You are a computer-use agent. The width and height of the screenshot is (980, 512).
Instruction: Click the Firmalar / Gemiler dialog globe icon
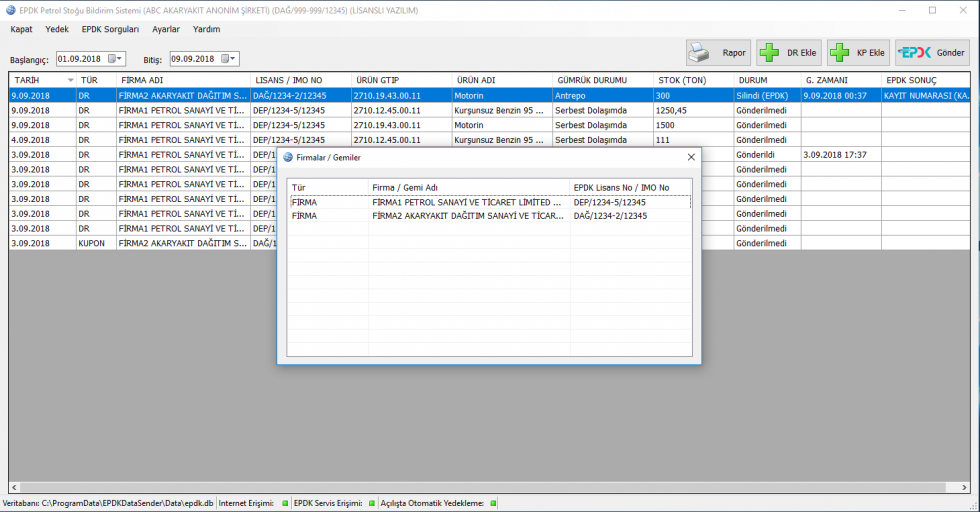288,158
